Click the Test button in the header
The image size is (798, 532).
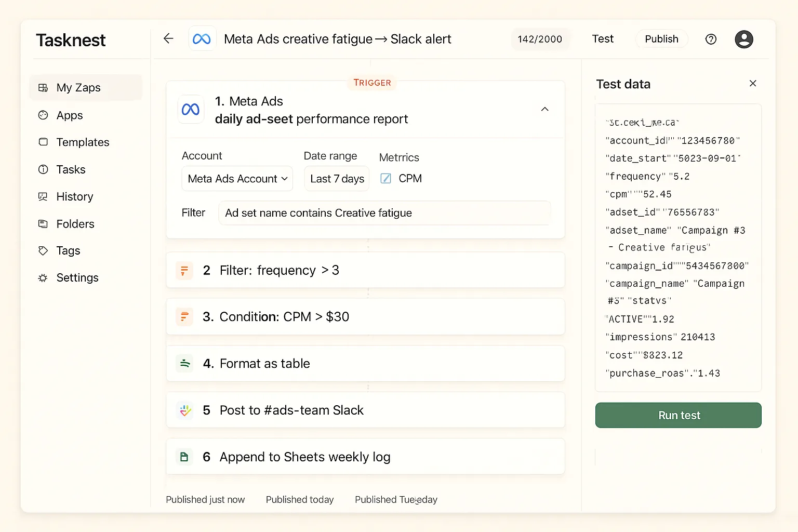(603, 39)
